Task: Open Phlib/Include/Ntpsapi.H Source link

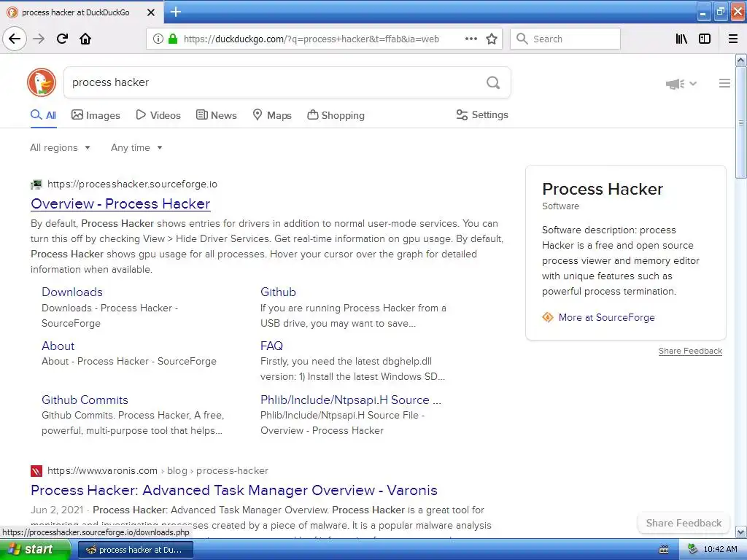Action: [x=351, y=400]
